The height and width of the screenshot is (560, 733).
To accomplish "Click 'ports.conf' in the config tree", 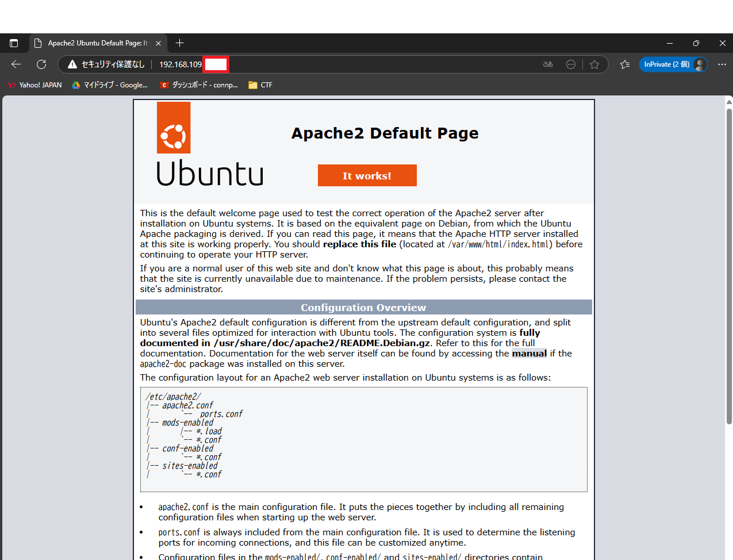I will point(221,414).
